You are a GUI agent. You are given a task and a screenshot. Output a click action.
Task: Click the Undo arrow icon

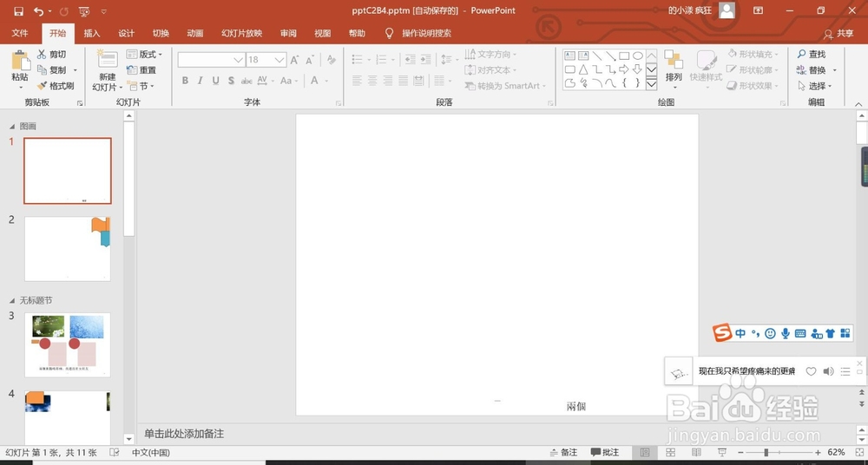(x=38, y=11)
